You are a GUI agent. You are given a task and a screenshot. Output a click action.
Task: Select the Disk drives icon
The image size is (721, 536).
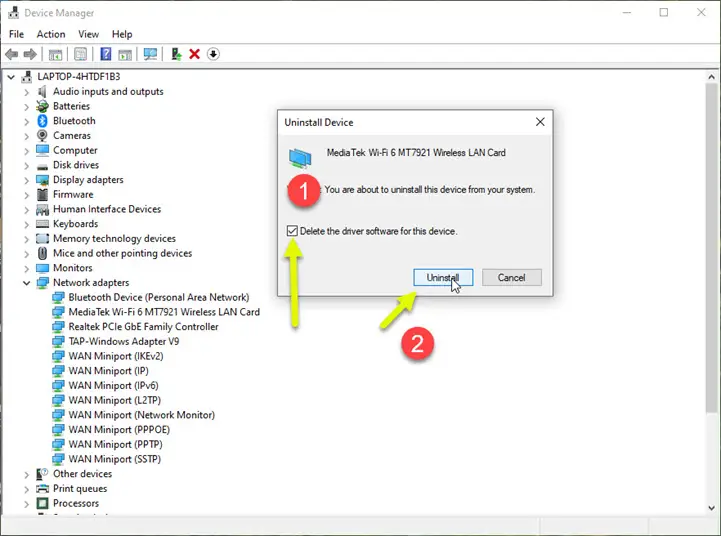(42, 166)
